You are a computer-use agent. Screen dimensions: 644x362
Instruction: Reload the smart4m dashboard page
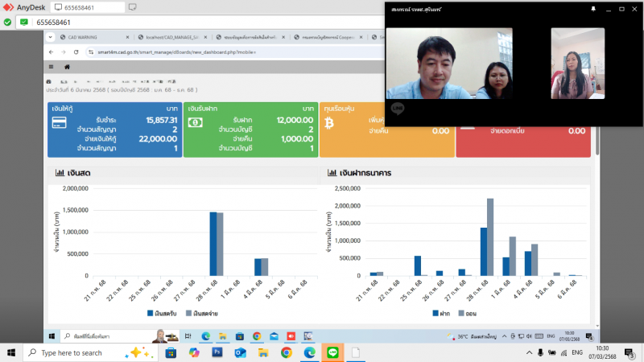pos(76,52)
